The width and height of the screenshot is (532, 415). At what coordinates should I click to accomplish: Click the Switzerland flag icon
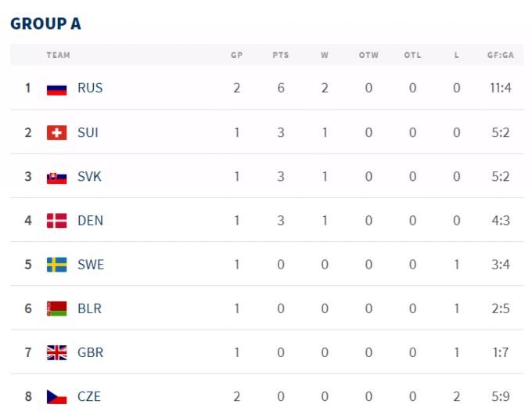coord(56,132)
